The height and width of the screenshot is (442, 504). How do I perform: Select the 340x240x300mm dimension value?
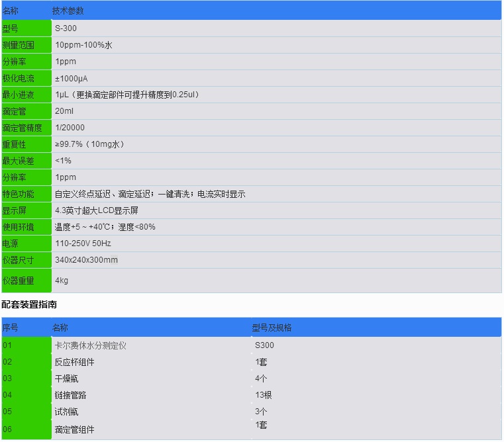[86, 260]
